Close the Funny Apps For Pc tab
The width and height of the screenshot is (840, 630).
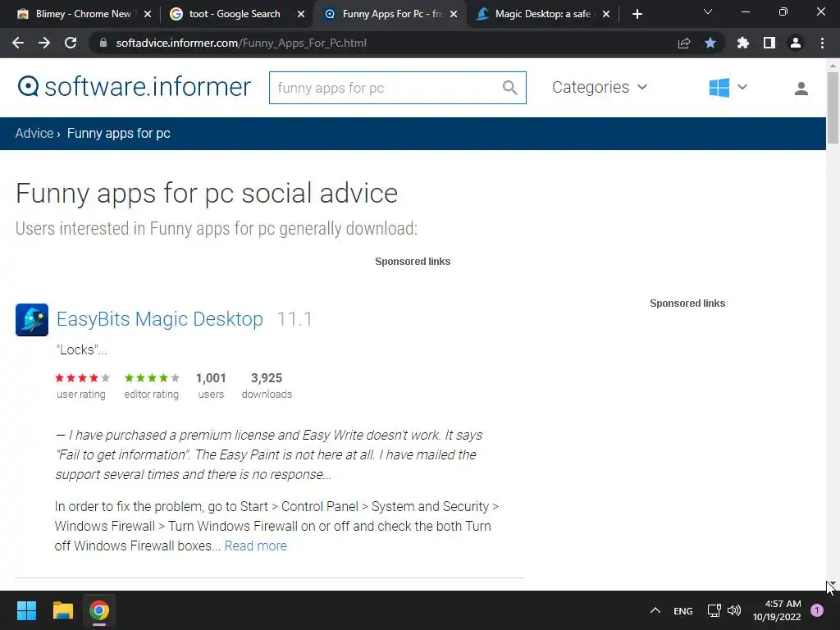(454, 15)
